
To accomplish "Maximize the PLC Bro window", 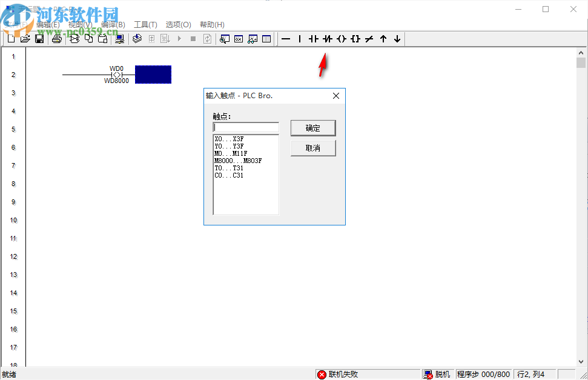I will (x=546, y=9).
